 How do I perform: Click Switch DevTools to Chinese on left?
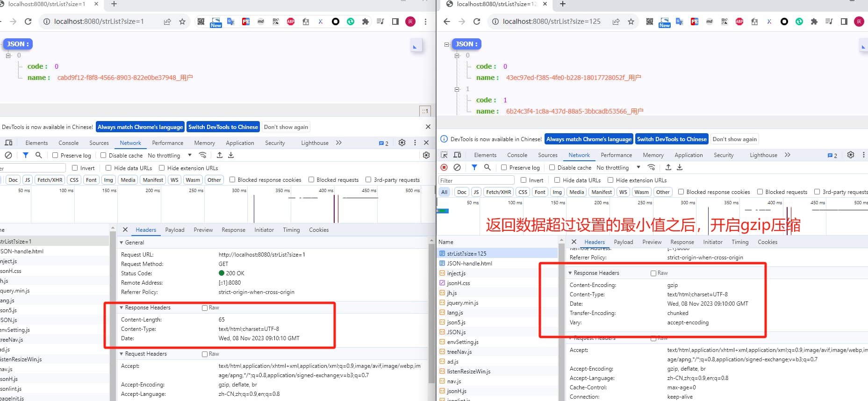point(223,127)
